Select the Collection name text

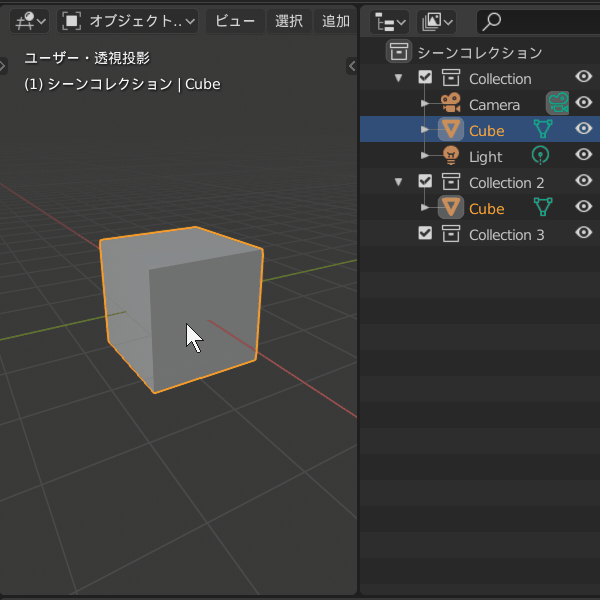coord(500,79)
